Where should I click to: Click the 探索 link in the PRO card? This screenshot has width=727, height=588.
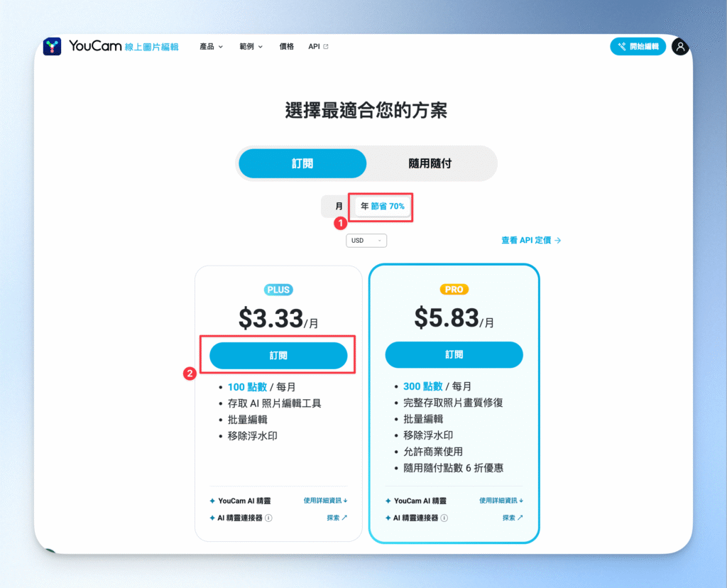point(513,518)
